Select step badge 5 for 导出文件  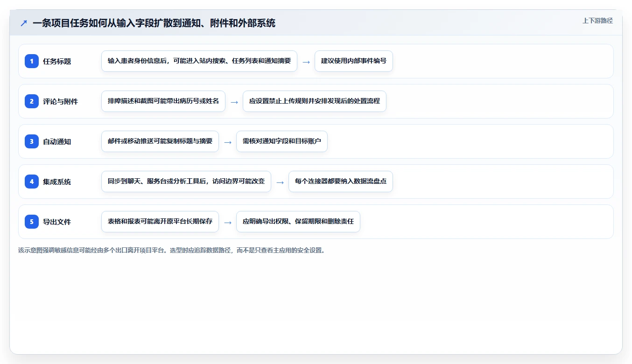(x=32, y=222)
